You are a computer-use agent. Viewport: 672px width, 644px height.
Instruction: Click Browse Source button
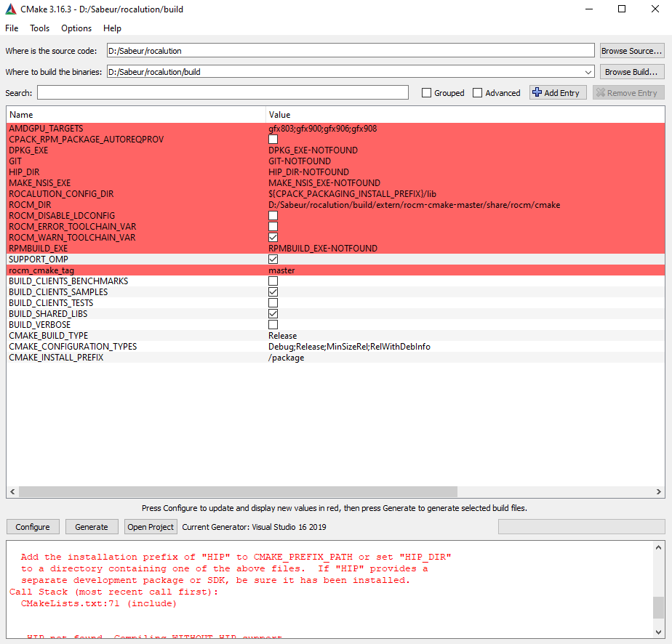coord(632,51)
